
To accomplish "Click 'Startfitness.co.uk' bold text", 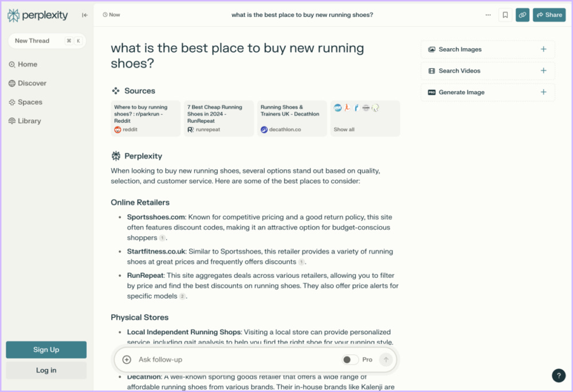I will (156, 252).
